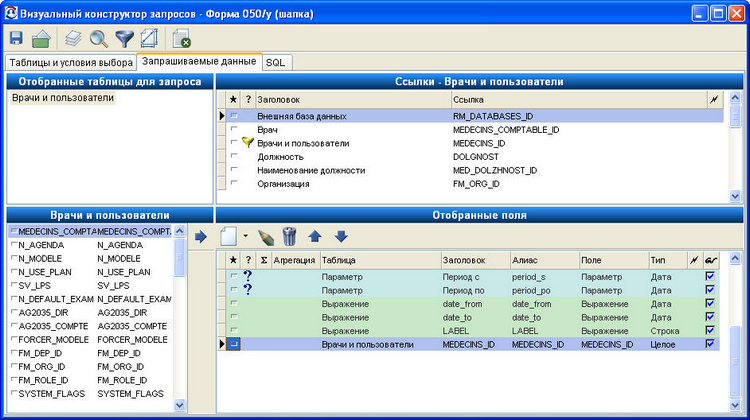Image resolution: width=750 pixels, height=420 pixels.
Task: Select Врачи и пользователи in selected tables list
Action: click(63, 98)
